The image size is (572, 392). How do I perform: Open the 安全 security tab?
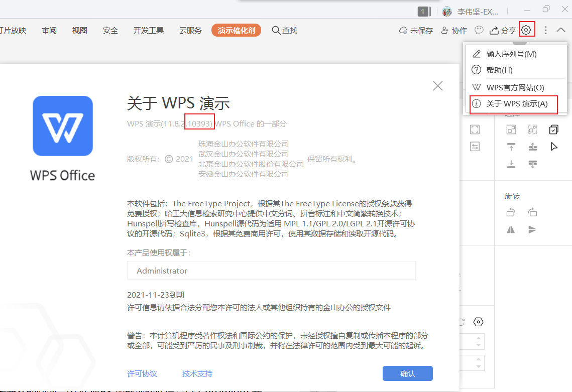pyautogui.click(x=110, y=30)
